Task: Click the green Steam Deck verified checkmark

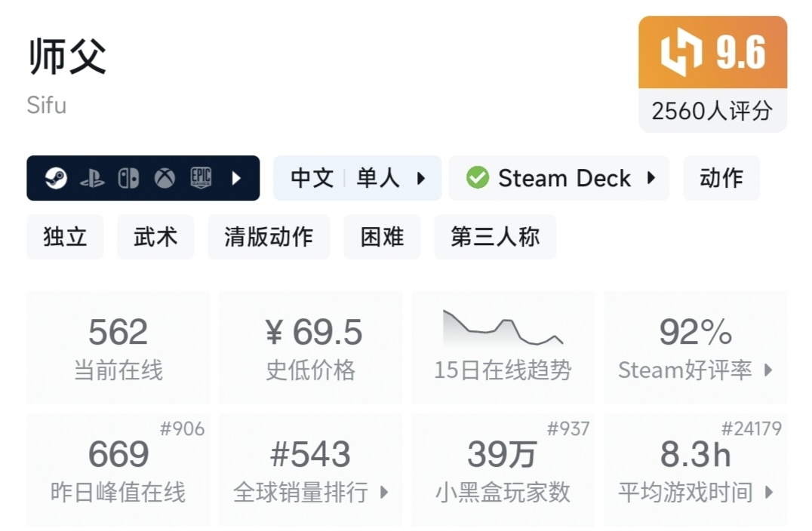Action: pyautogui.click(x=477, y=178)
